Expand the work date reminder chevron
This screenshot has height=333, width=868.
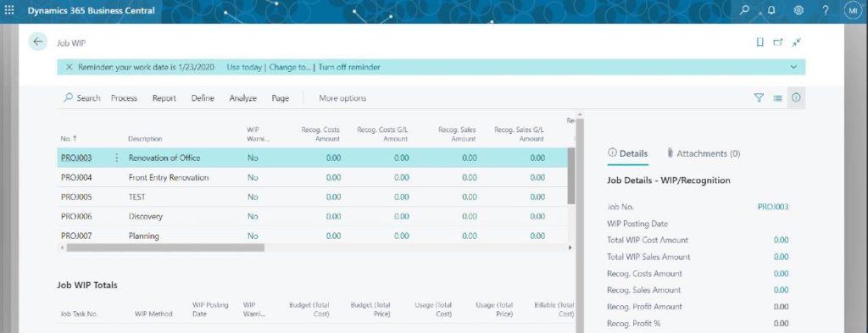coord(793,67)
